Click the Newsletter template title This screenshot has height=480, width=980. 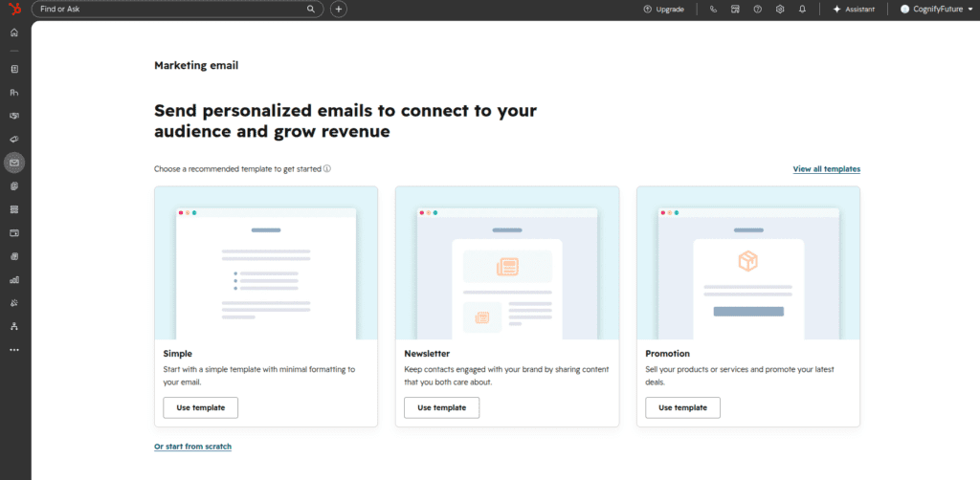point(427,354)
